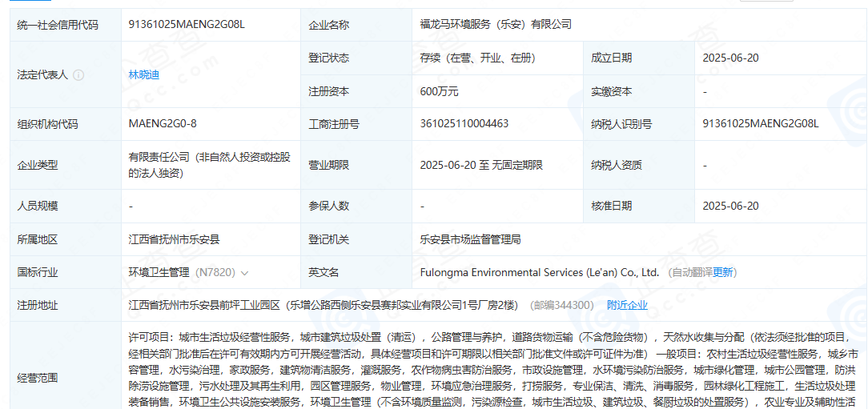Select organization code MAENG2G0-8

click(163, 123)
